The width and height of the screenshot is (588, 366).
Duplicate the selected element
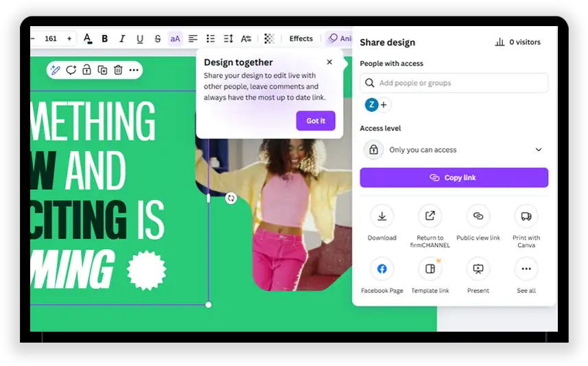click(x=102, y=70)
